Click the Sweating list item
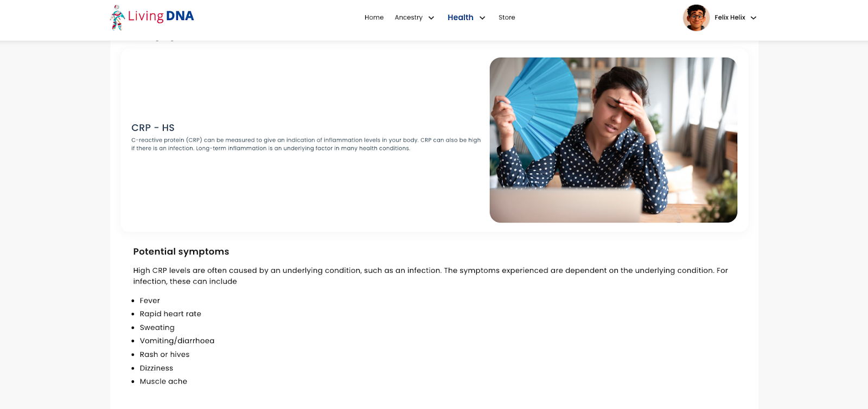This screenshot has width=868, height=409. tap(157, 328)
